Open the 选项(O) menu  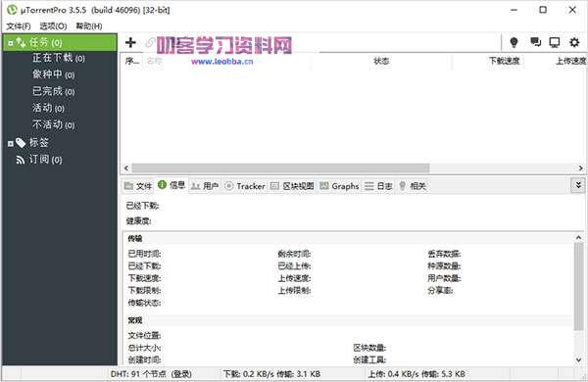(x=53, y=25)
